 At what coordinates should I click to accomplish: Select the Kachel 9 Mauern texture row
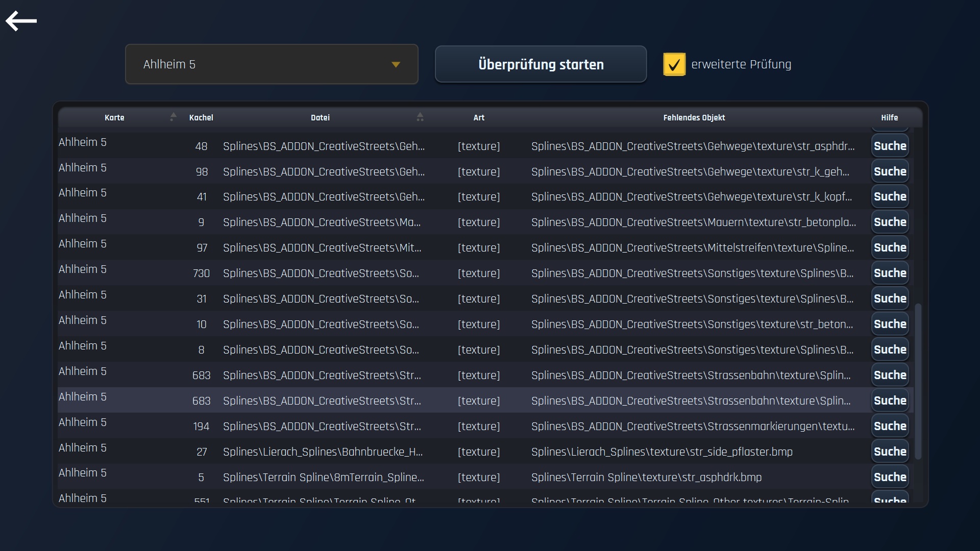[x=322, y=222]
